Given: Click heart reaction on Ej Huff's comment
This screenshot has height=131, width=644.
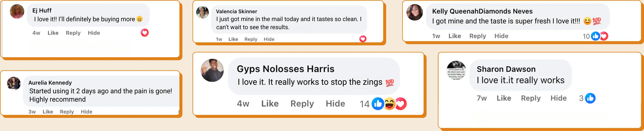Looking at the screenshot, I should coord(145,33).
